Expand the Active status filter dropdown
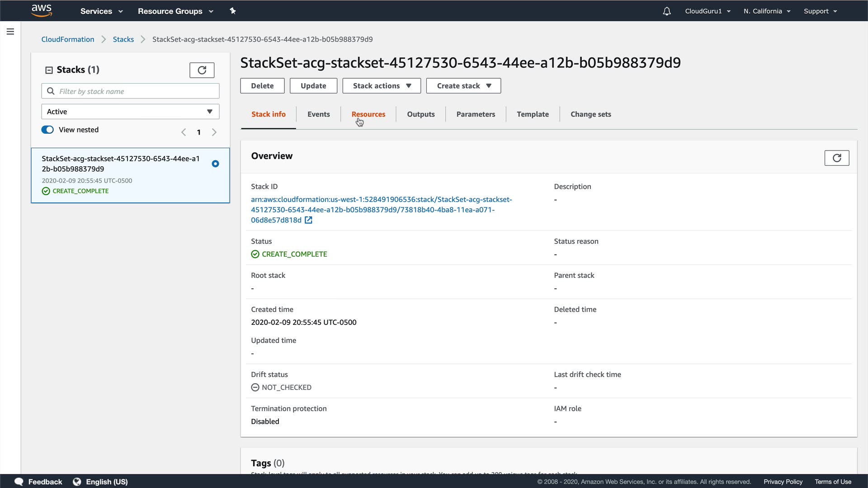This screenshot has height=488, width=868. pyautogui.click(x=130, y=112)
